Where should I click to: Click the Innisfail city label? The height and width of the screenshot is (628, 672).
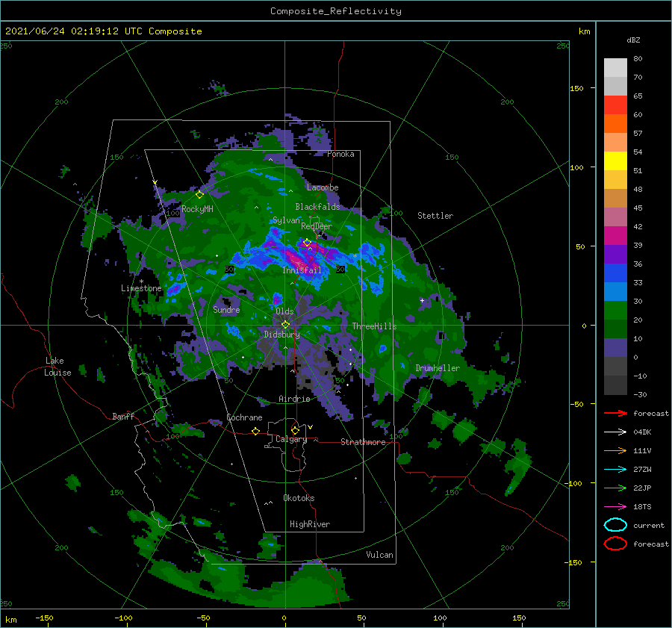point(302,270)
